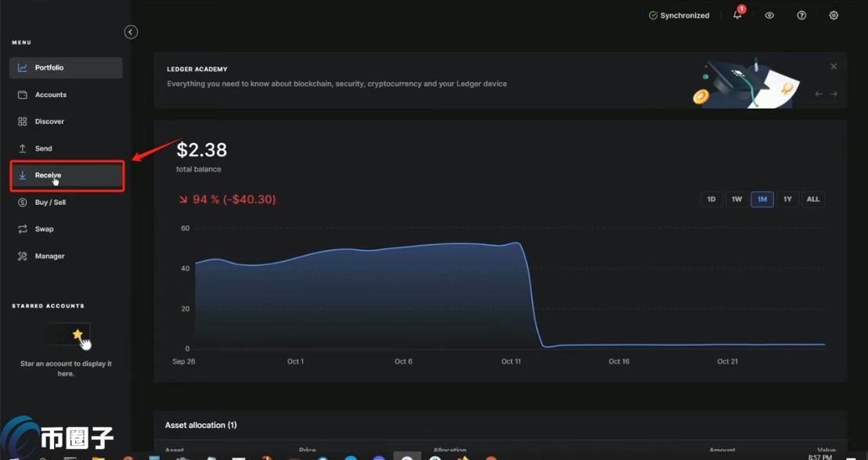The height and width of the screenshot is (460, 868).
Task: Open settings with the gear icon
Action: 834,16
